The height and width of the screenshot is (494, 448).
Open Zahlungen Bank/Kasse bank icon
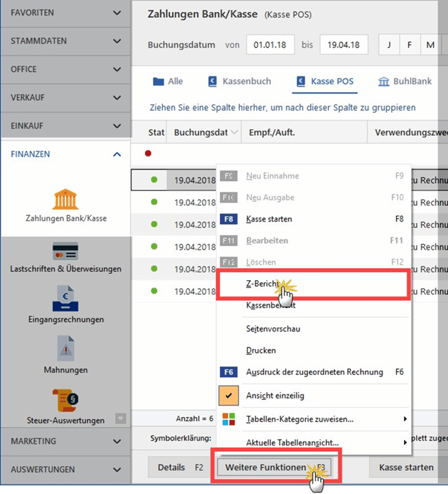pyautogui.click(x=66, y=199)
